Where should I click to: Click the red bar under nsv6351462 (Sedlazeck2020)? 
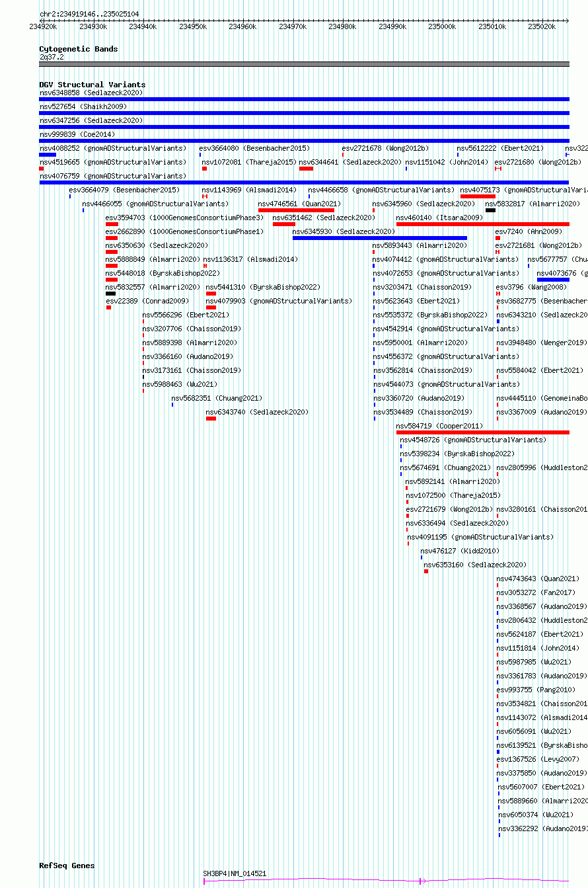(x=283, y=224)
